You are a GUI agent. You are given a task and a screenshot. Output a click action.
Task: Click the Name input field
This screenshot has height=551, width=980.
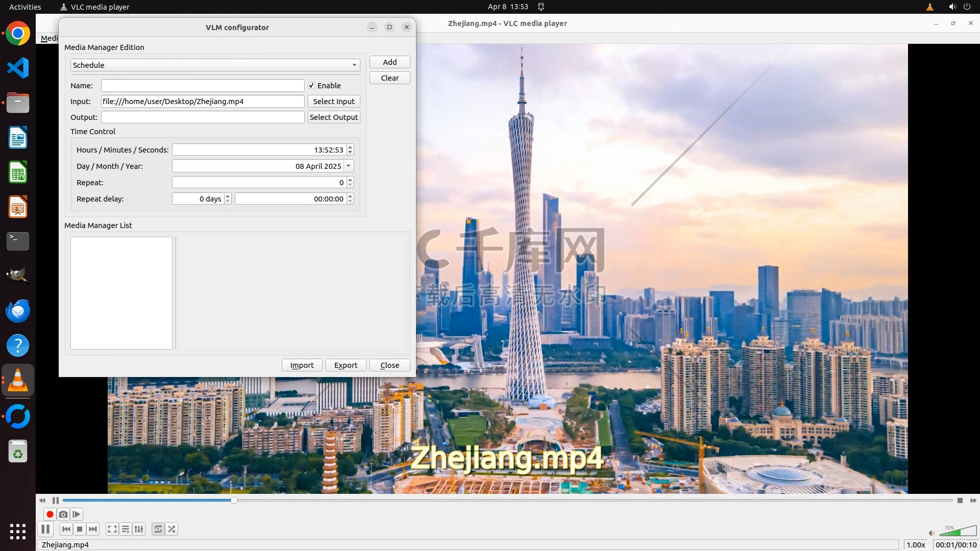(x=203, y=86)
